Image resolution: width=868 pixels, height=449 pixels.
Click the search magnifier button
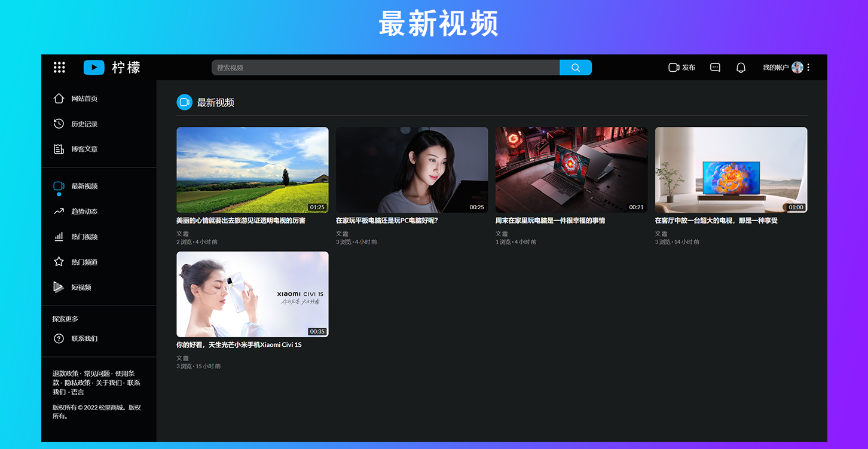(576, 68)
